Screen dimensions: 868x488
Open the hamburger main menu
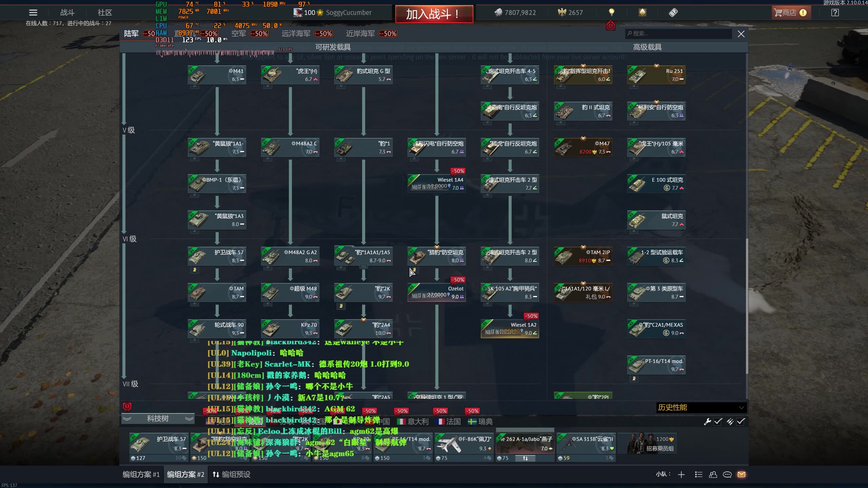point(33,13)
